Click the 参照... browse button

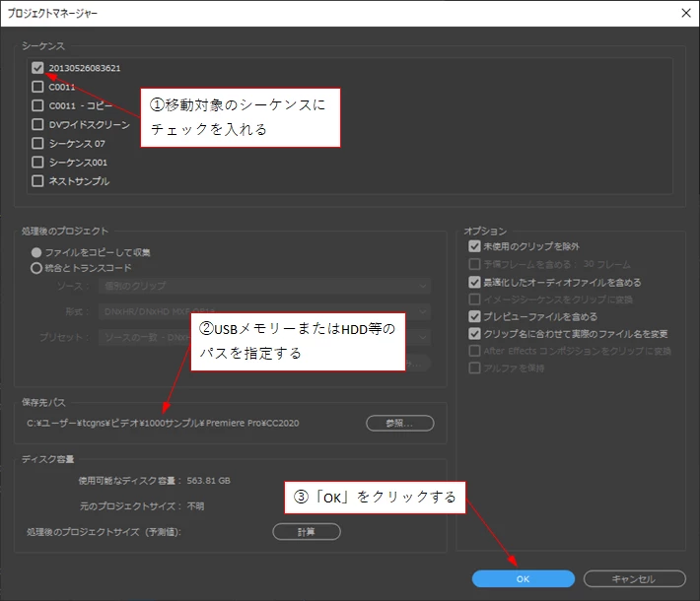point(399,423)
